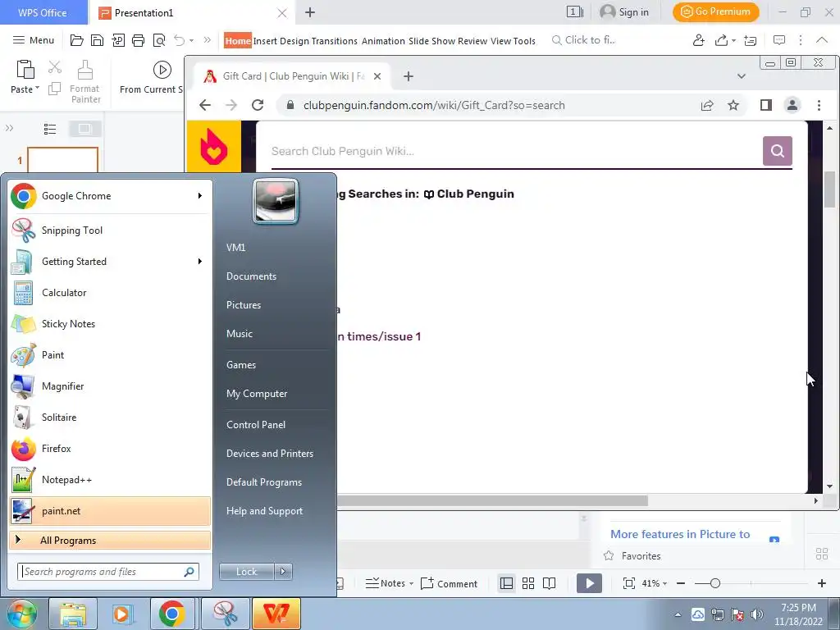Open Paste dropdown arrow in WPS
The image size is (840, 630).
pos(37,88)
